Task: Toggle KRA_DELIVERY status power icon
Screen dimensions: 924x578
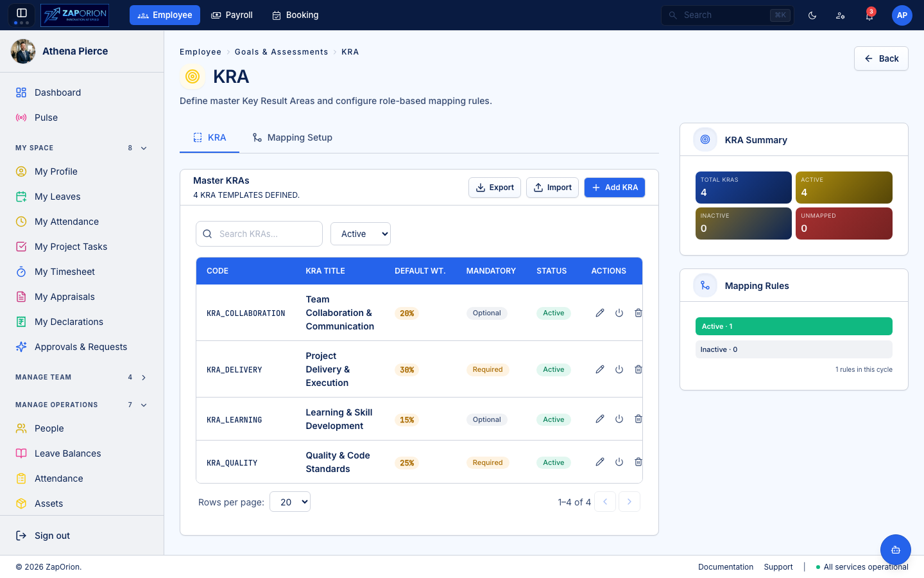Action: click(x=619, y=369)
